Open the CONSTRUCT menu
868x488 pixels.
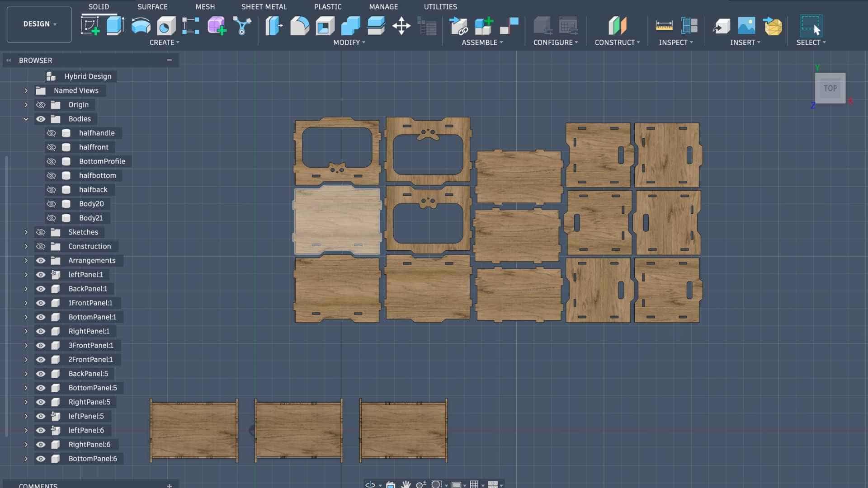tap(617, 42)
